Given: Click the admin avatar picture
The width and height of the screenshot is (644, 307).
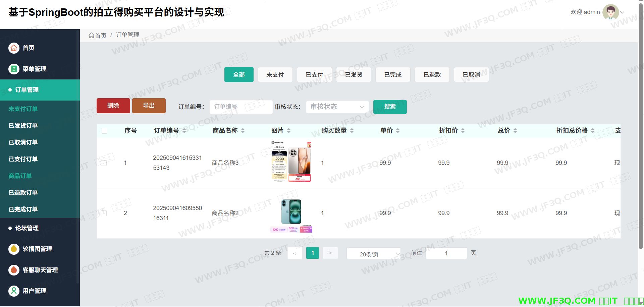Looking at the screenshot, I should point(610,12).
